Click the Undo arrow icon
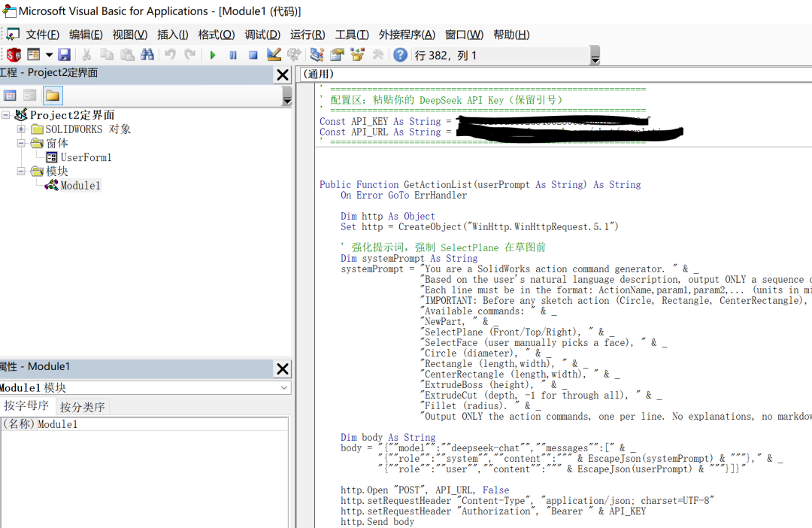Image resolution: width=812 pixels, height=528 pixels. [x=171, y=54]
